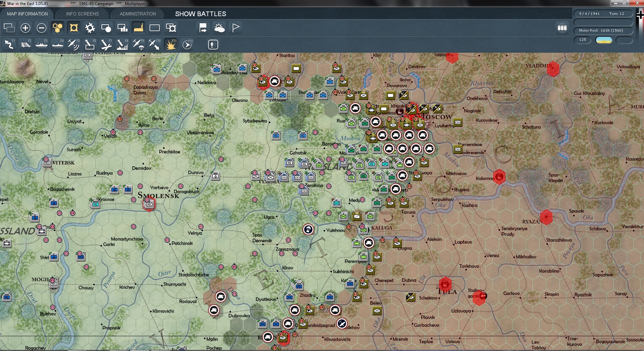This screenshot has width=644, height=351.
Task: Select the paratroop unit near Yukhnov
Action: pyautogui.click(x=308, y=230)
